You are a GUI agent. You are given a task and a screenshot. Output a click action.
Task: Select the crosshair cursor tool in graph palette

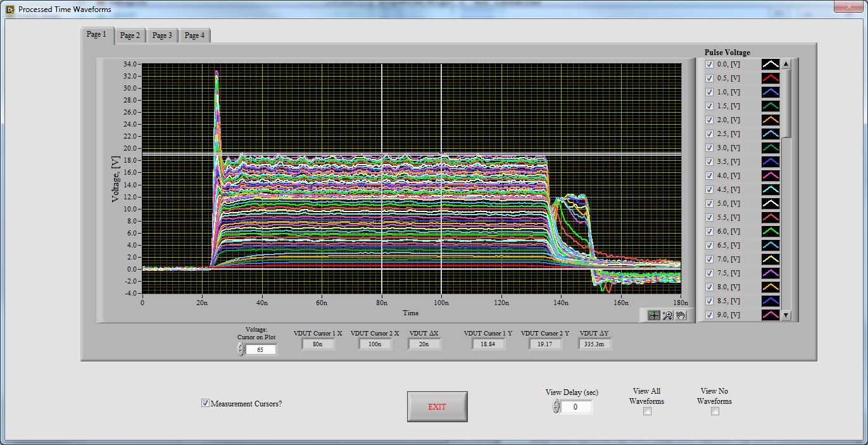(654, 315)
